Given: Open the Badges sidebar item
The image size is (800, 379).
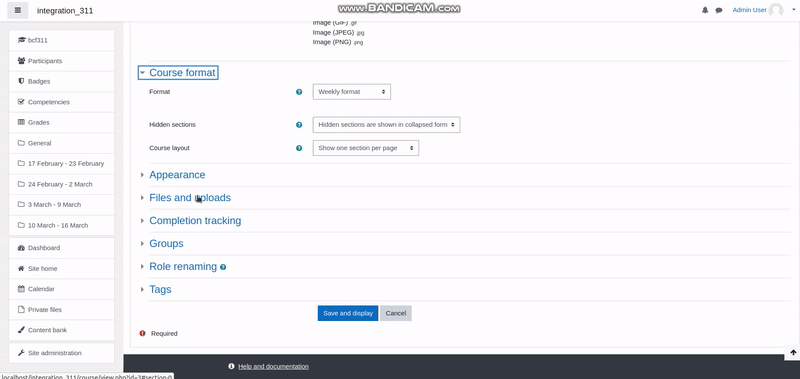Looking at the screenshot, I should point(61,81).
